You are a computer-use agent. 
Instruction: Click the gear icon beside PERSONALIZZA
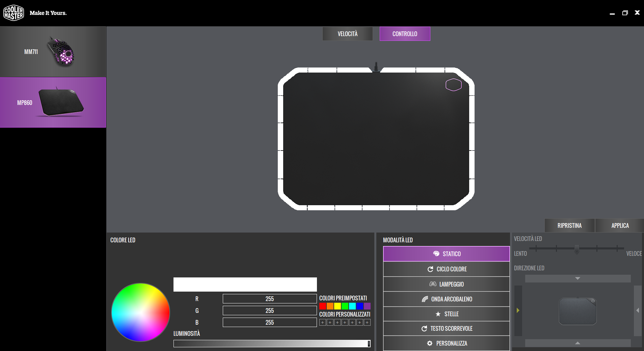tap(430, 343)
